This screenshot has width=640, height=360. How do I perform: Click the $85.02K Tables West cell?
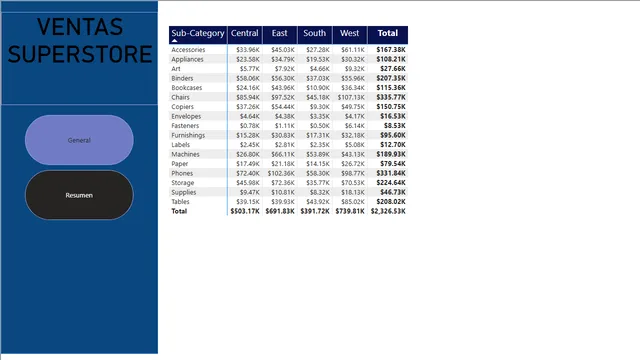(x=353, y=202)
